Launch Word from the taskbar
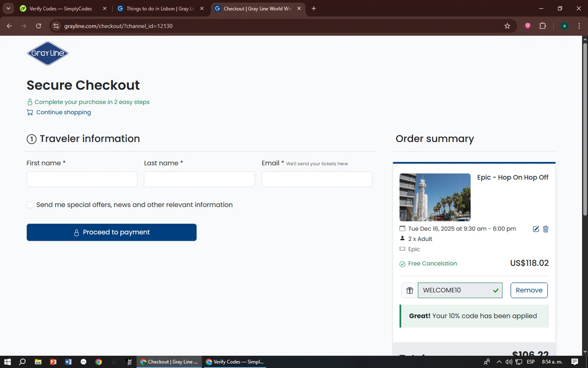The image size is (588, 368). coord(68,362)
